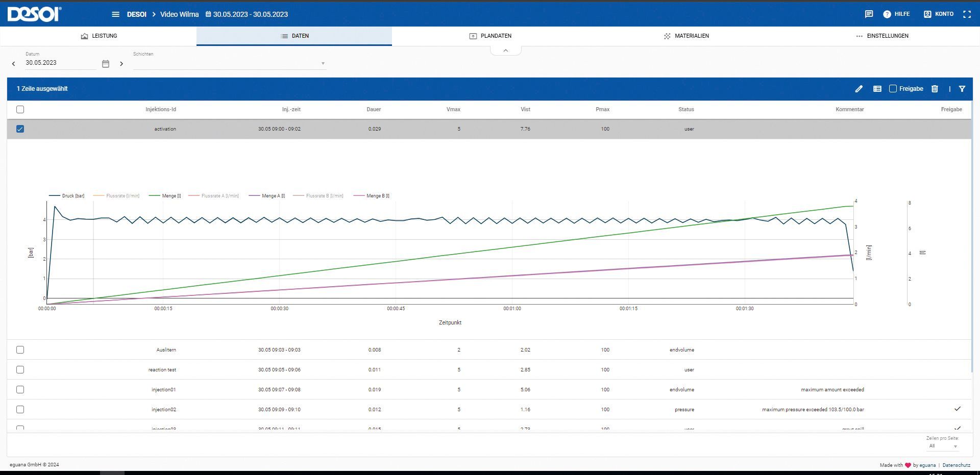Screen dimensions: 980x475
Task: Open the filter funnel icon
Action: click(962, 89)
